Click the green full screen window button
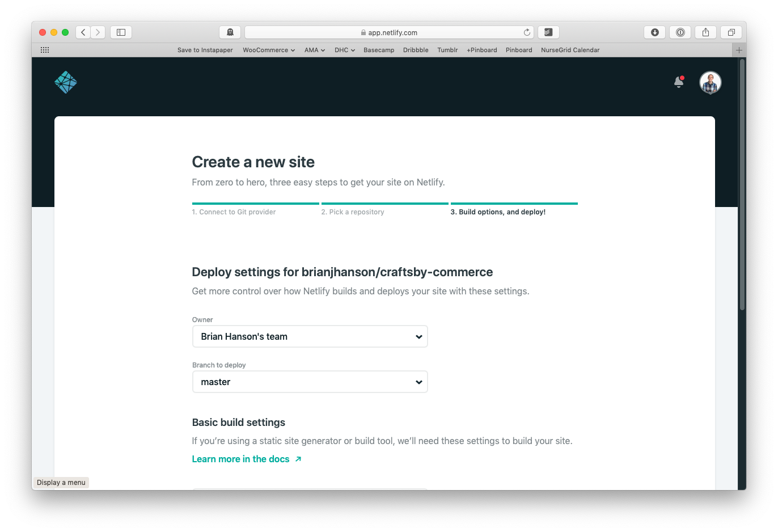The image size is (778, 532). [65, 32]
